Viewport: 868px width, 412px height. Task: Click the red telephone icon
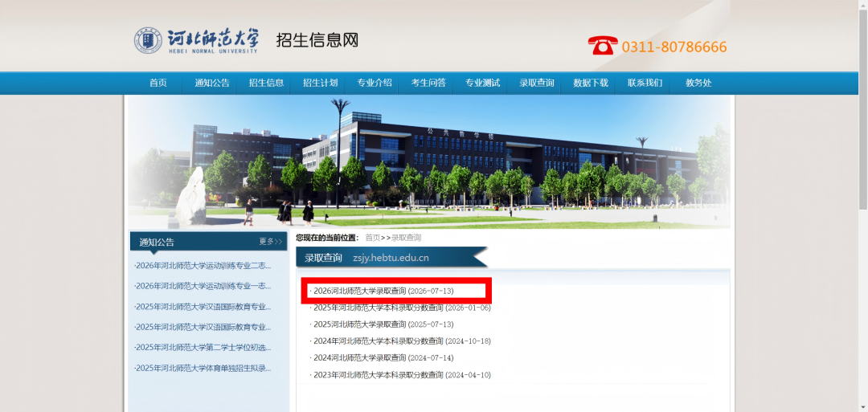603,45
